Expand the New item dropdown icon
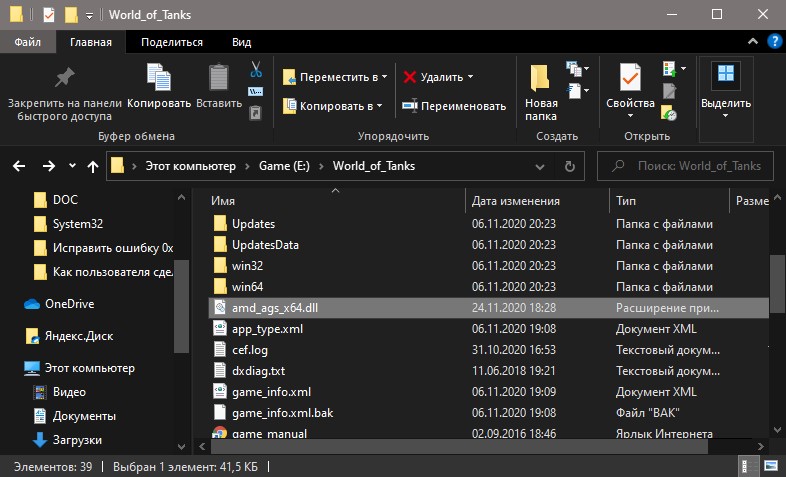Viewport: 786px width, 477px height. (577, 69)
